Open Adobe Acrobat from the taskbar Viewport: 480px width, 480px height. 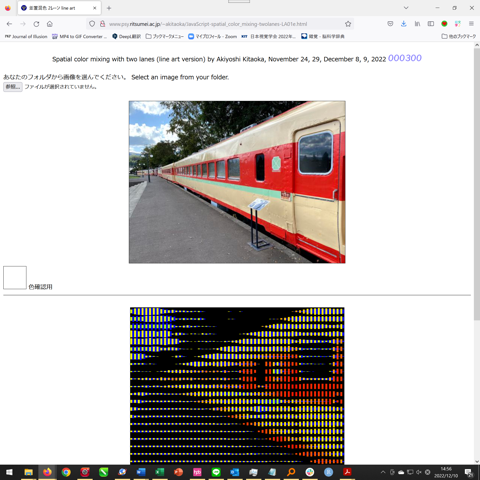click(348, 472)
